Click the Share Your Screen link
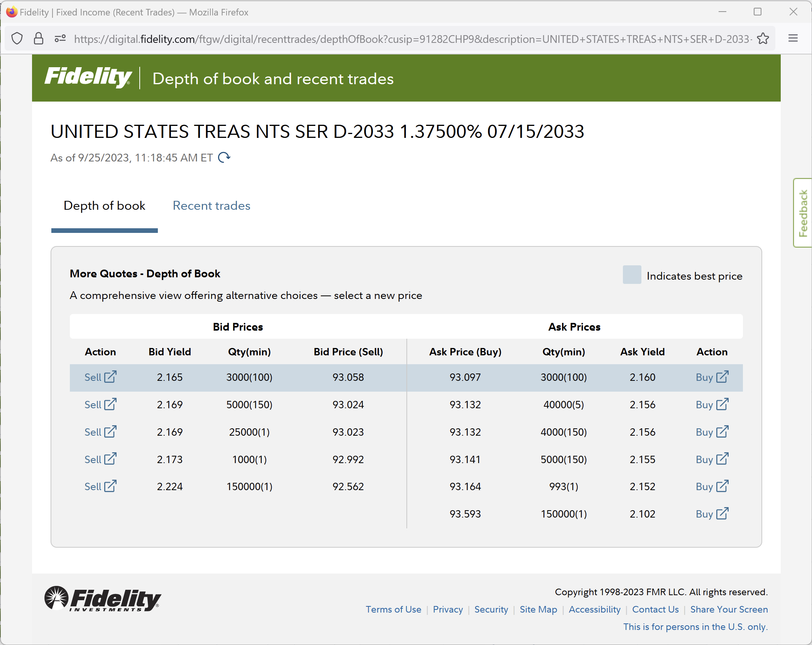The width and height of the screenshot is (812, 645). (x=729, y=609)
